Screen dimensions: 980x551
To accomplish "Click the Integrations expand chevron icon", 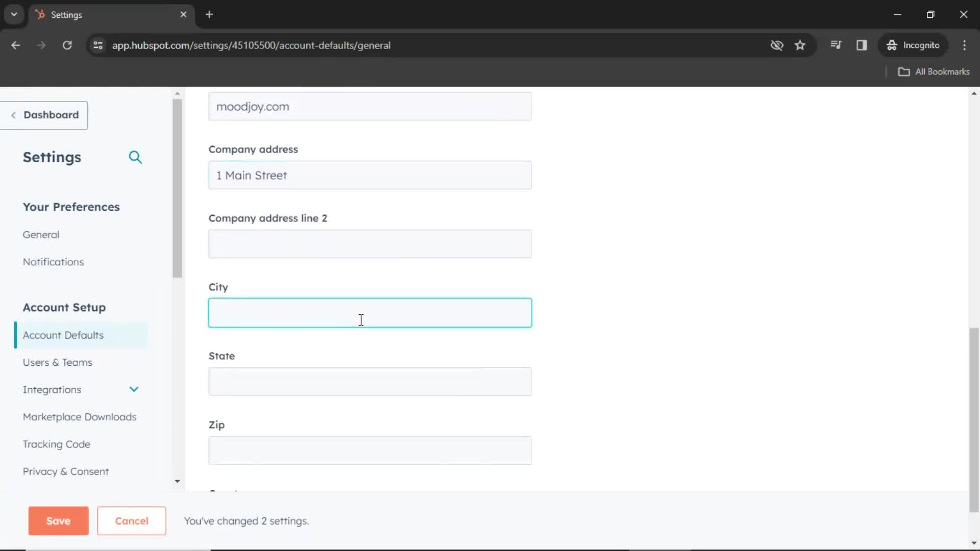I will pyautogui.click(x=134, y=390).
